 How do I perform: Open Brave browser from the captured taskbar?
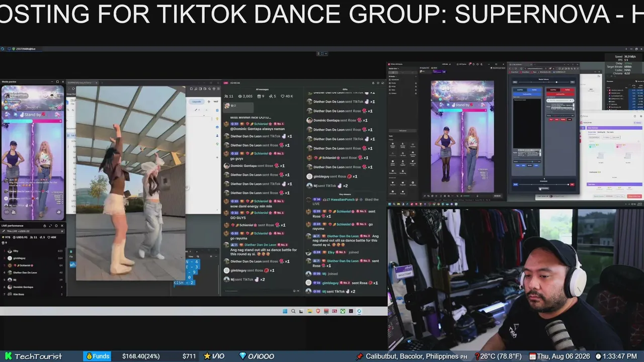[x=318, y=311]
